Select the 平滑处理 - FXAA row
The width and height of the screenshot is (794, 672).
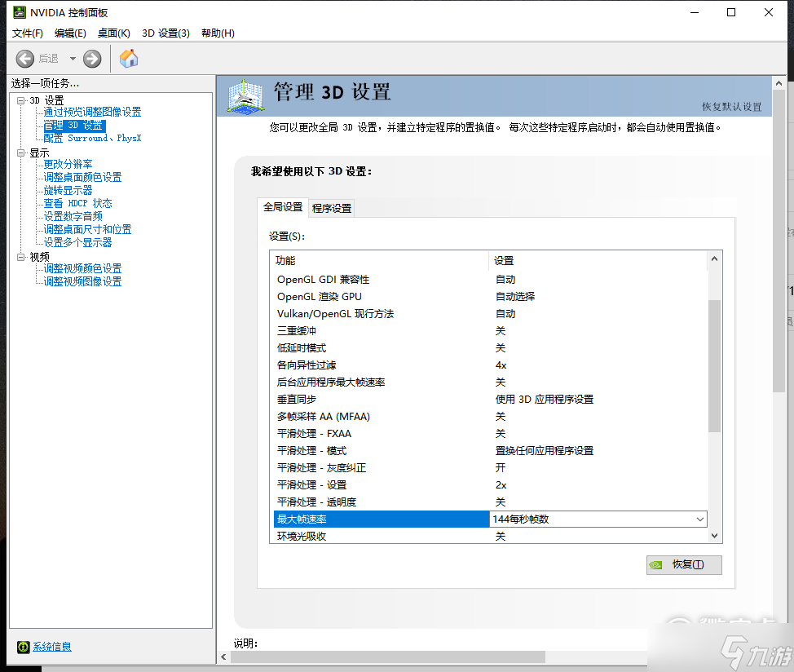pyautogui.click(x=488, y=434)
